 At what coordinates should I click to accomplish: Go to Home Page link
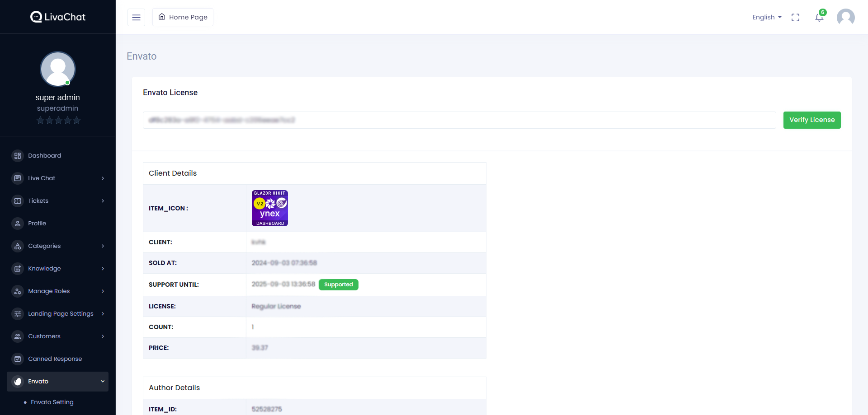pos(183,17)
